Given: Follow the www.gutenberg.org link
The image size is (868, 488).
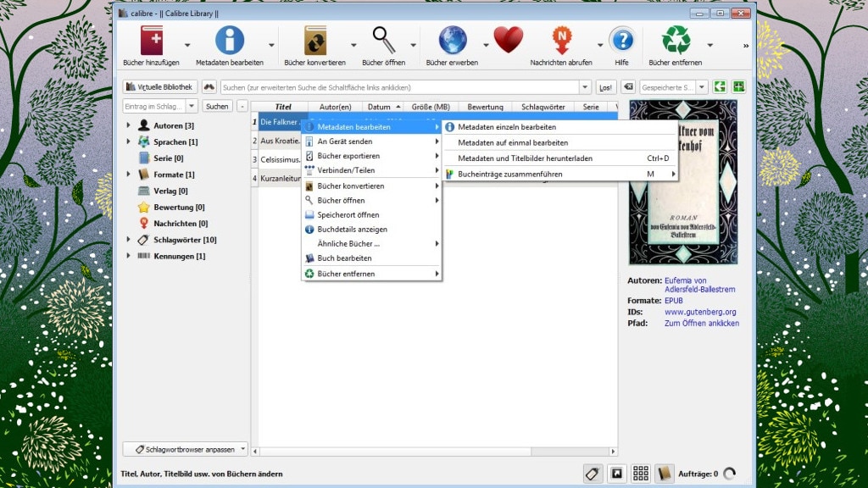Looking at the screenshot, I should pyautogui.click(x=700, y=312).
